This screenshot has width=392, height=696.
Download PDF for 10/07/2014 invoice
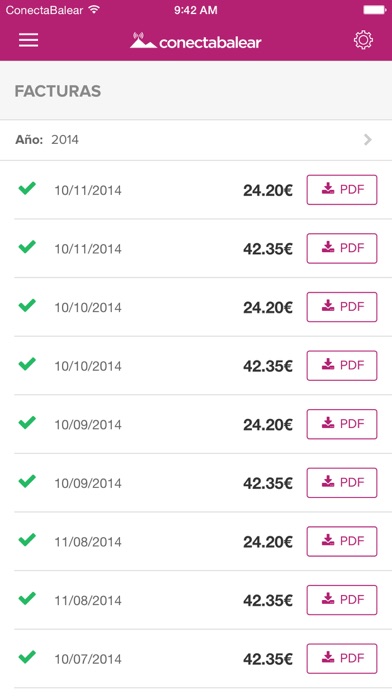tap(342, 658)
